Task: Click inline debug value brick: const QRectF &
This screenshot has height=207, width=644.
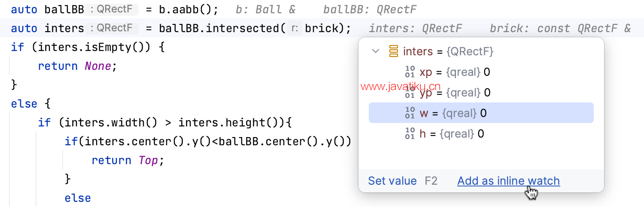Action: [560, 29]
